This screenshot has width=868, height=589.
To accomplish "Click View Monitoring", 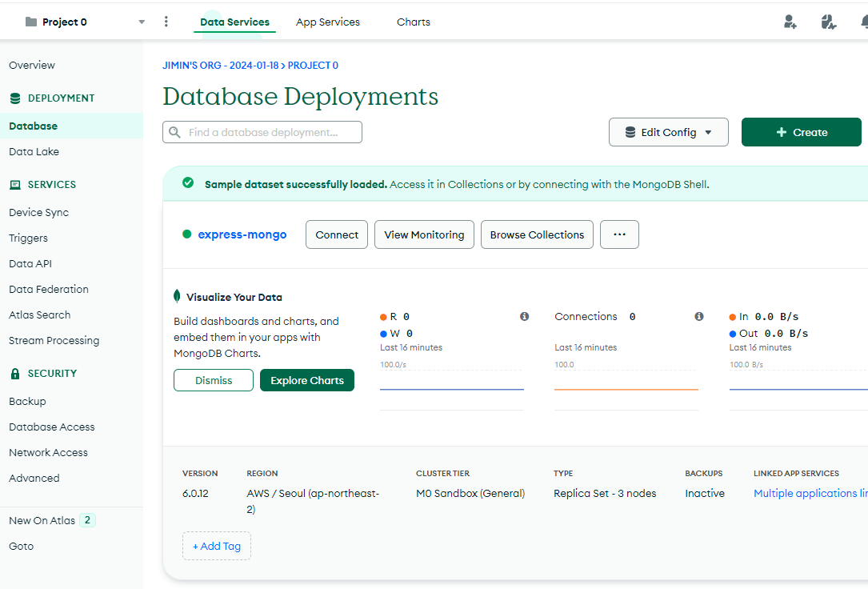I will tap(425, 234).
